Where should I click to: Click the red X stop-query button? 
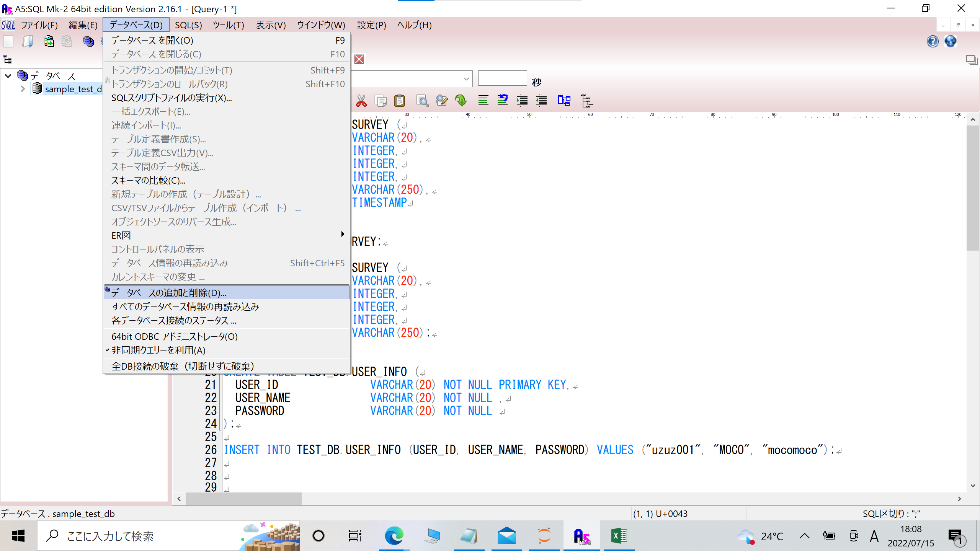[359, 59]
